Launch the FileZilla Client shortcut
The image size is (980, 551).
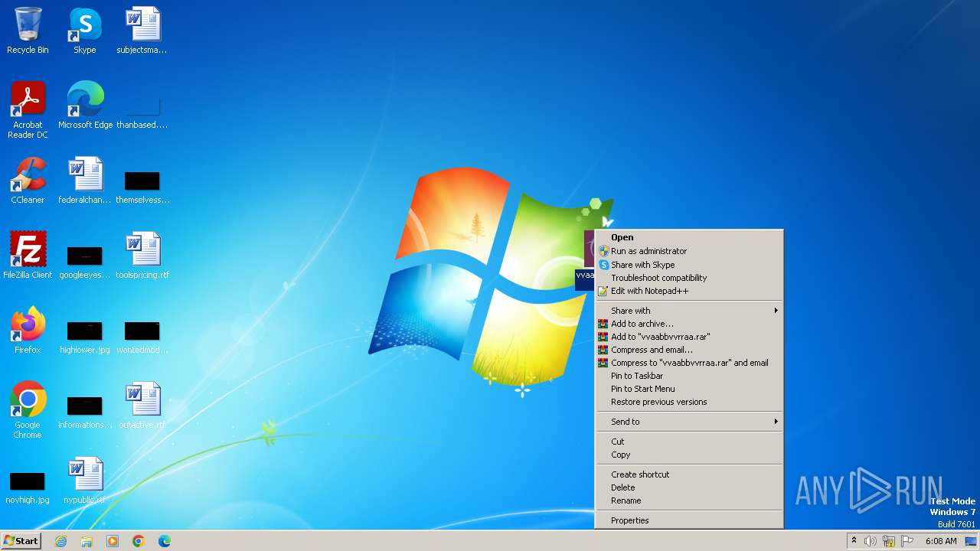28,256
